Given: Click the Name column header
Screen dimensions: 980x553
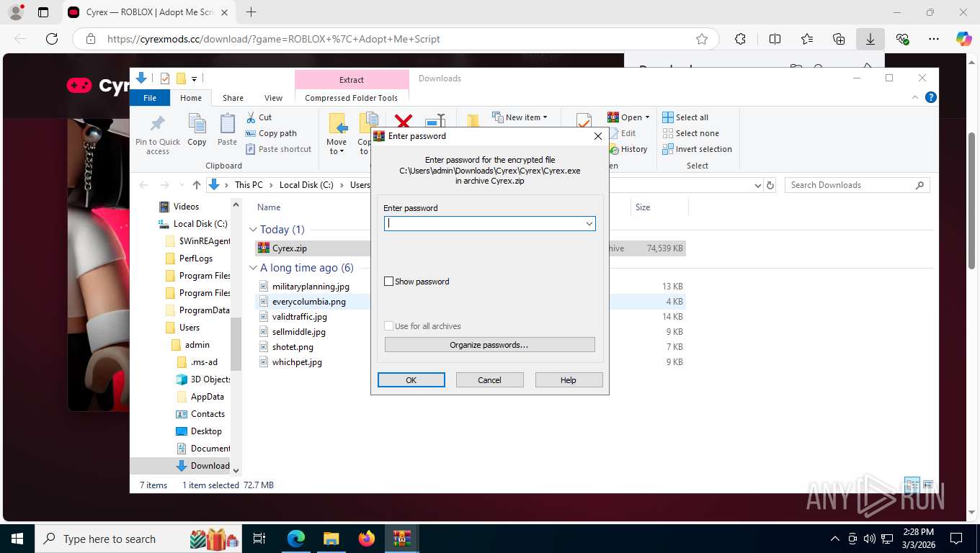Looking at the screenshot, I should coord(269,207).
